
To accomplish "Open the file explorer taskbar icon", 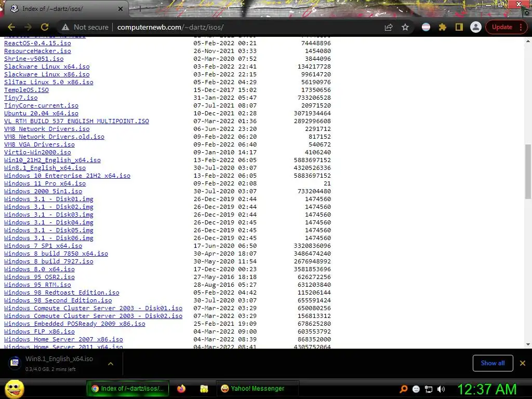I will click(x=204, y=389).
